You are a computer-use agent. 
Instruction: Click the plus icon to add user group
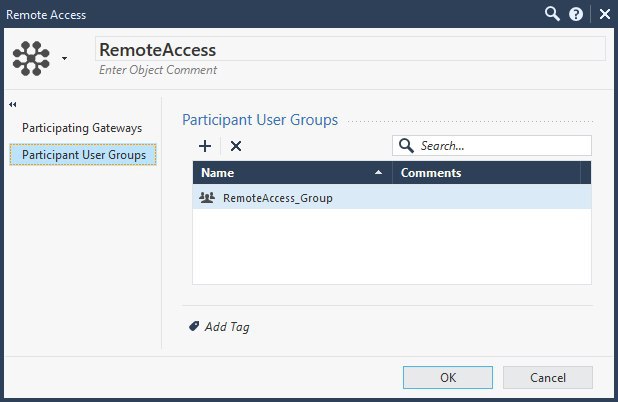(x=205, y=146)
